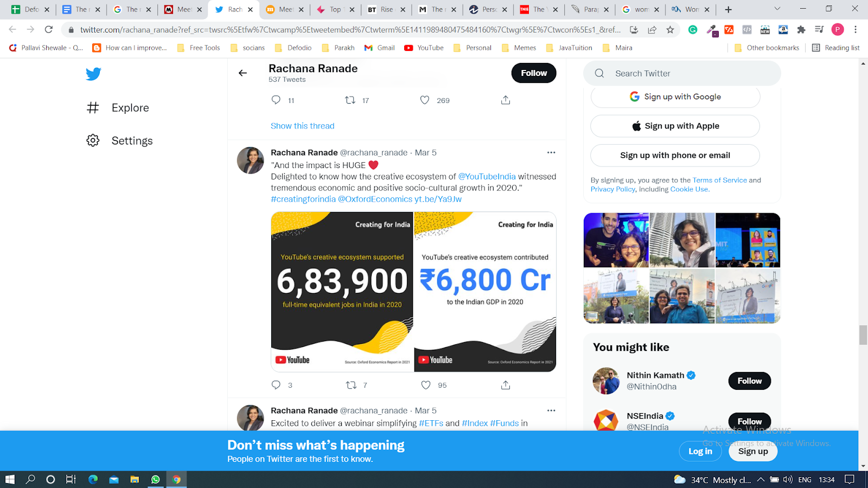This screenshot has width=868, height=488.
Task: Follow Rachana Ranade
Action: point(534,73)
